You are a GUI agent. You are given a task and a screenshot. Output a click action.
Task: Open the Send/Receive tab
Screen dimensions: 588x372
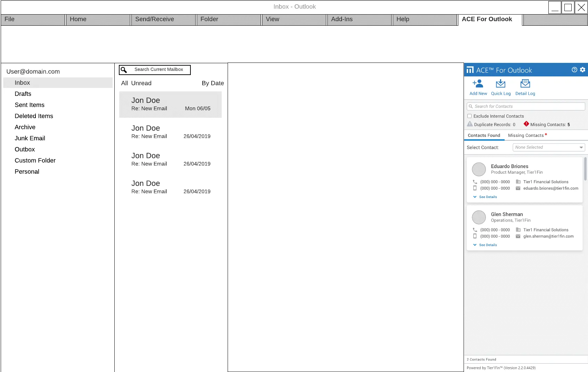click(x=164, y=19)
